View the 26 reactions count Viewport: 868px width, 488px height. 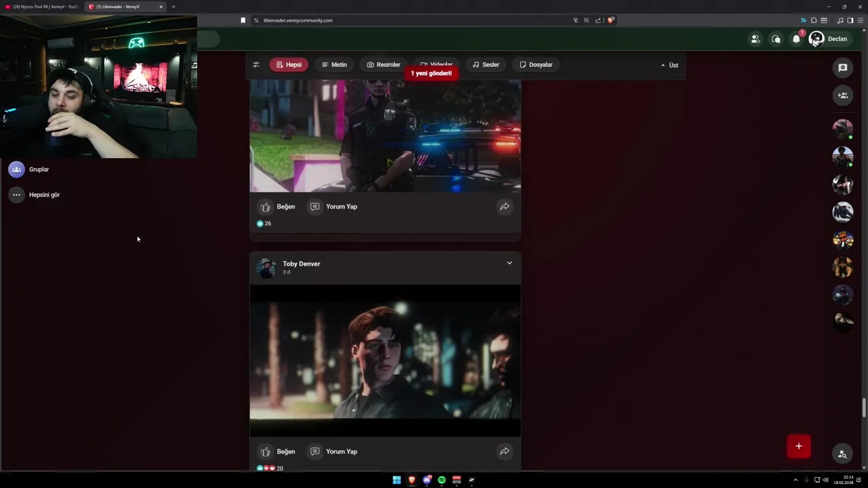(x=264, y=223)
